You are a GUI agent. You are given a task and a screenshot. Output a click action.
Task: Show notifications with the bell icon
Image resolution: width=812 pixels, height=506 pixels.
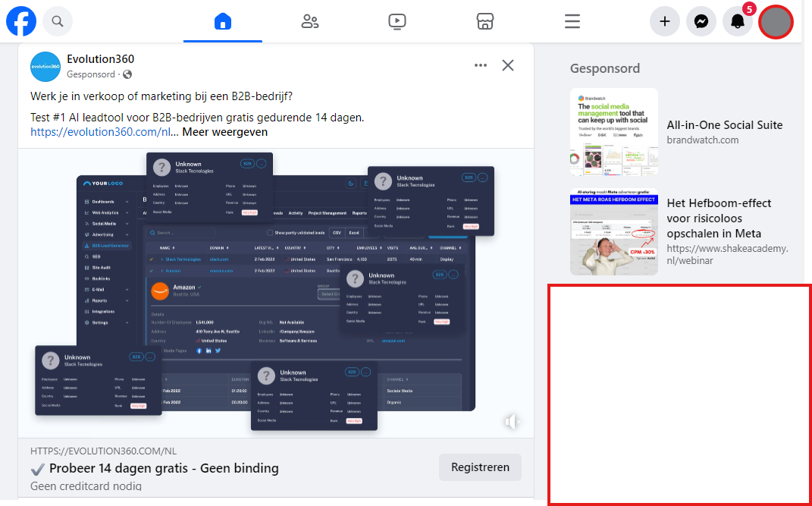point(738,21)
